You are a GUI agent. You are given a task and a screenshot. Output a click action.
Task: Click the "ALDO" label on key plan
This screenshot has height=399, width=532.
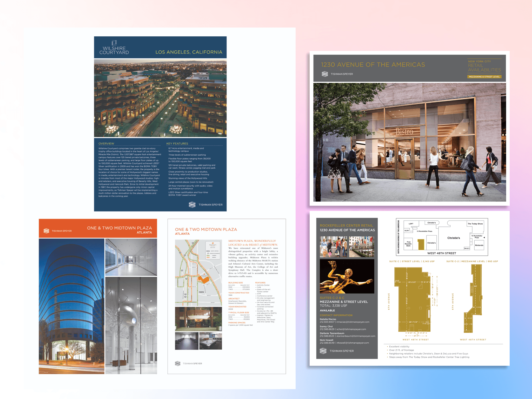pyautogui.click(x=407, y=230)
